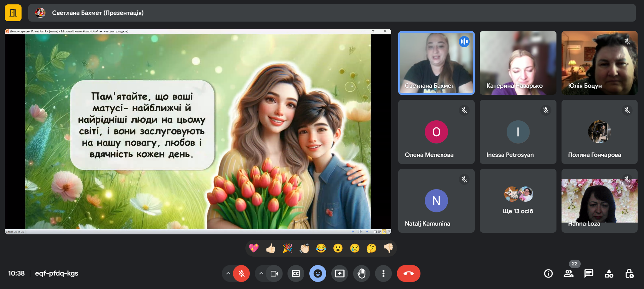Screen dimensions: 644x289
Task: Toggle the camera on or off
Action: [x=274, y=273]
